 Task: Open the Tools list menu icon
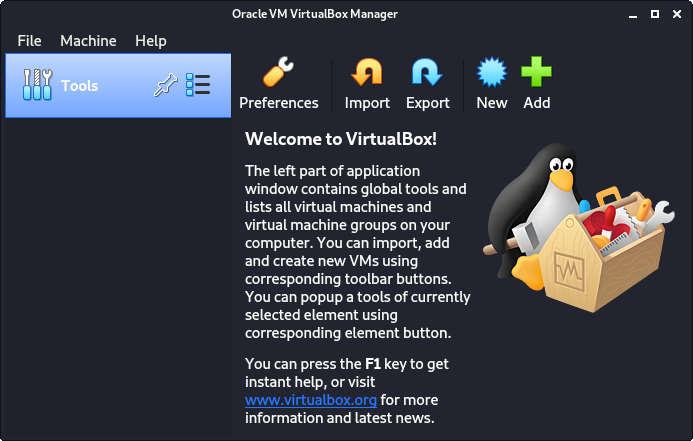198,84
